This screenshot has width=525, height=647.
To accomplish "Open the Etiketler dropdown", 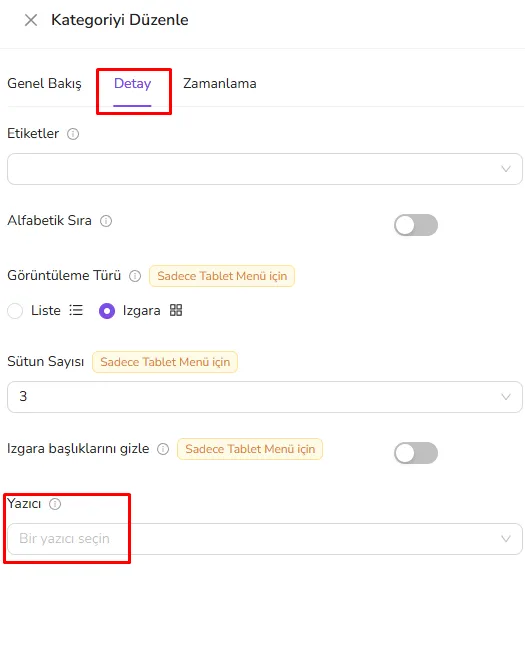I will [x=265, y=169].
